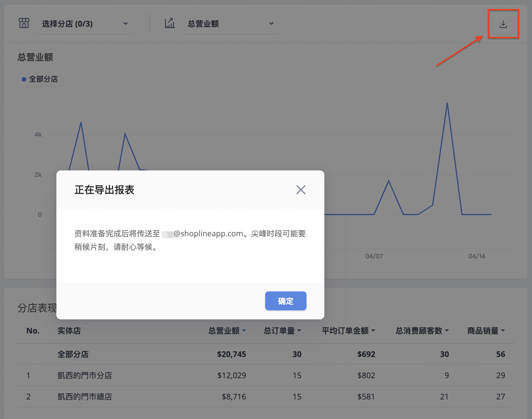Image resolution: width=532 pixels, height=419 pixels.
Task: Click the 4k y-axis label
Action: tap(38, 135)
